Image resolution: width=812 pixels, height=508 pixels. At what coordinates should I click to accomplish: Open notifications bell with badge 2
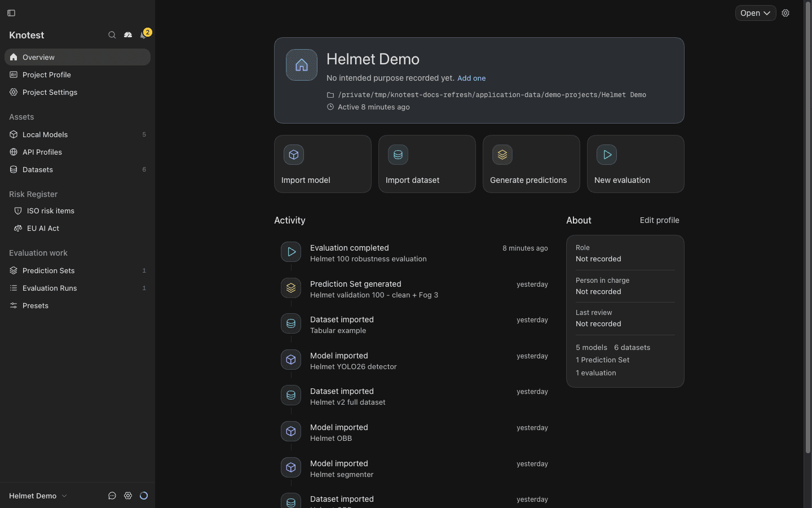pos(144,34)
